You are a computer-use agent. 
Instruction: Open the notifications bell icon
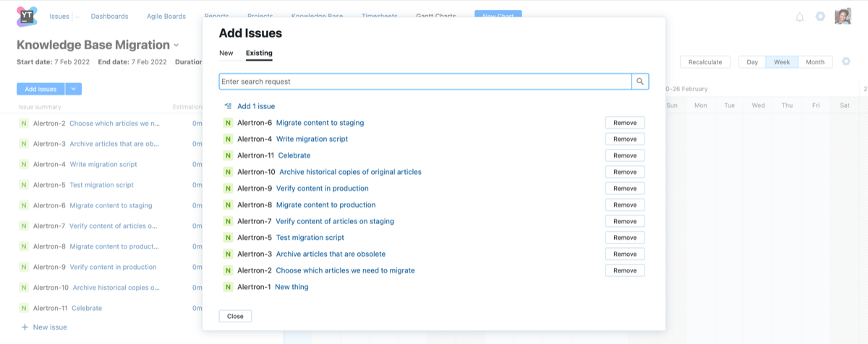click(x=799, y=17)
